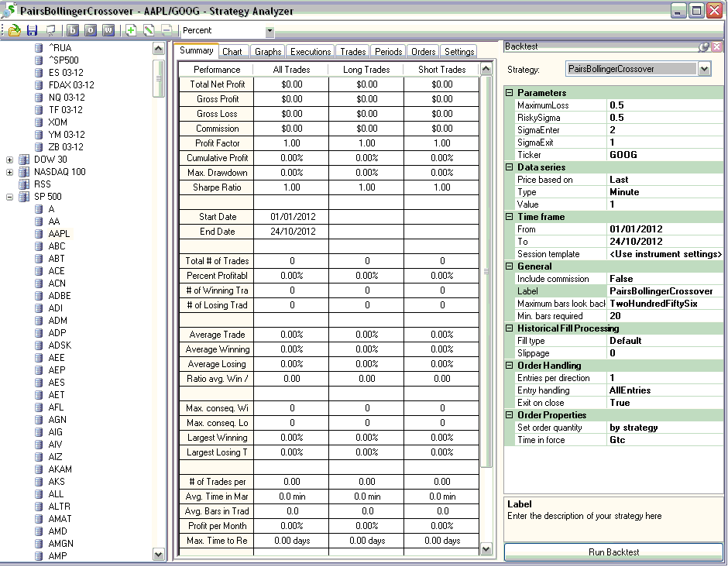728x567 pixels.
Task: Expand the DOW 30 instrument list
Action: click(10, 160)
